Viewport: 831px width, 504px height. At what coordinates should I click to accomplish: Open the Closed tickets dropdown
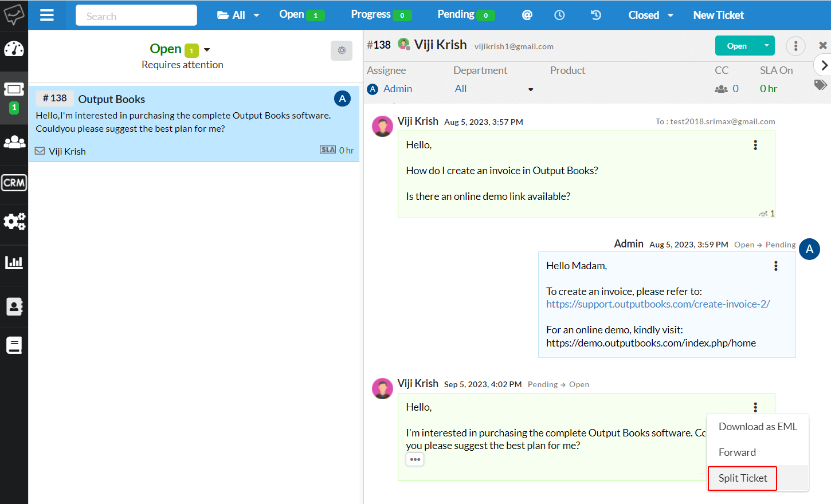coord(650,15)
